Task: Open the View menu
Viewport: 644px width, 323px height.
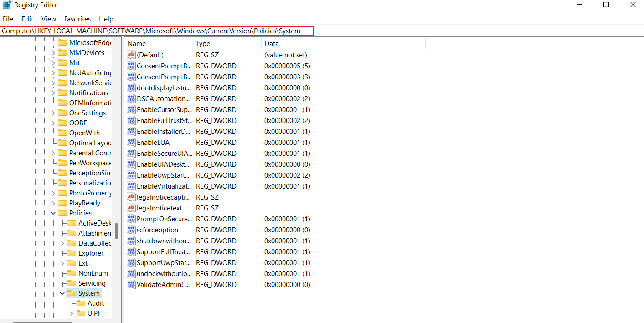Action: pyautogui.click(x=49, y=19)
